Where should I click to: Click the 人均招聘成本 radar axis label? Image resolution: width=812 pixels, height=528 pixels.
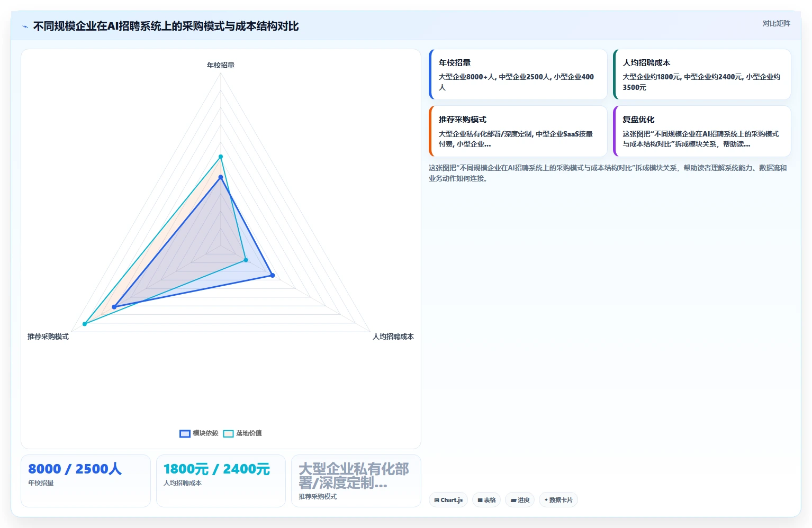pos(393,336)
